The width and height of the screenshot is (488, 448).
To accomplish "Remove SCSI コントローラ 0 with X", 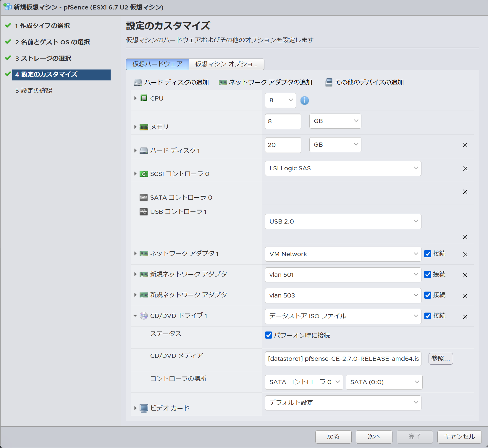I will 465,169.
